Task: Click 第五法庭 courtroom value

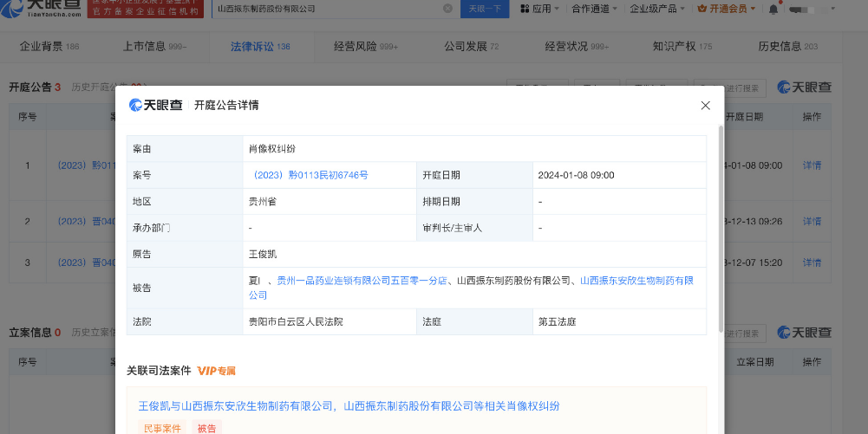Action: pos(557,321)
